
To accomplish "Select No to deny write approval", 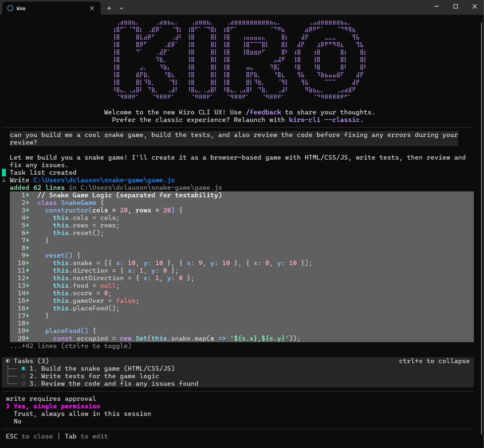I will click(17, 421).
